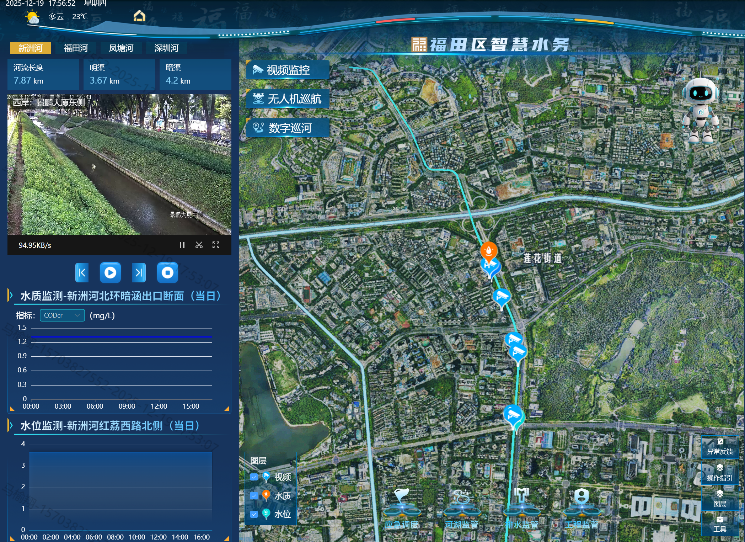745x542 pixels.
Task: Skip to the previous camera video
Action: pyautogui.click(x=82, y=271)
